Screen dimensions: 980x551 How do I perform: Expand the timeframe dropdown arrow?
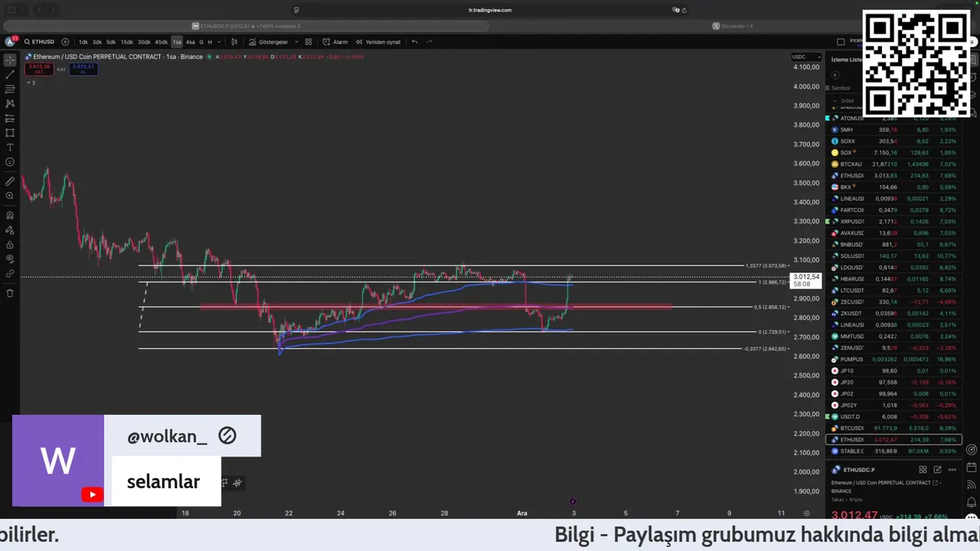click(220, 42)
